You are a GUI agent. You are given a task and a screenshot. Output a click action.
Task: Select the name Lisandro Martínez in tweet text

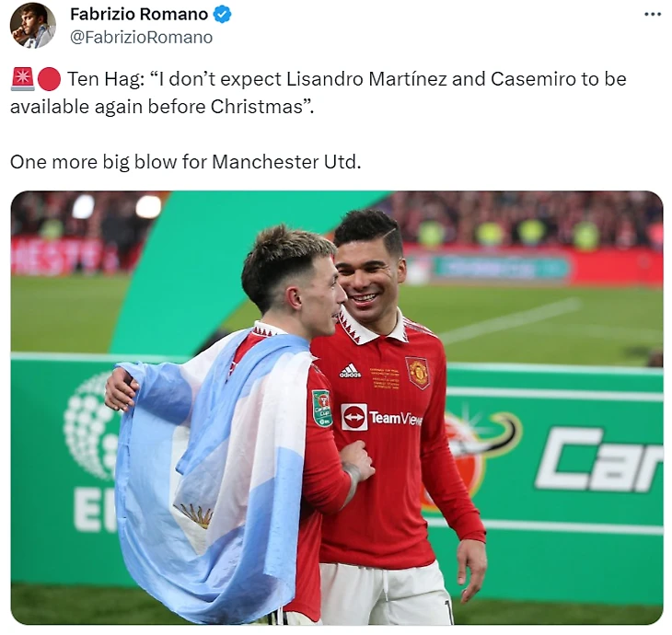point(366,79)
